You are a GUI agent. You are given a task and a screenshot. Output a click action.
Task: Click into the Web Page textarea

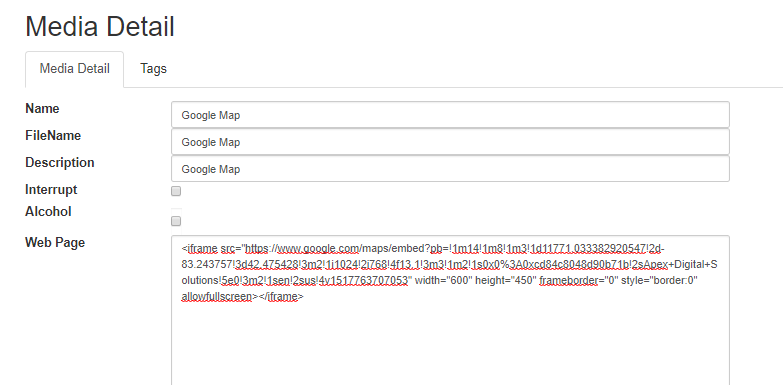click(x=450, y=310)
